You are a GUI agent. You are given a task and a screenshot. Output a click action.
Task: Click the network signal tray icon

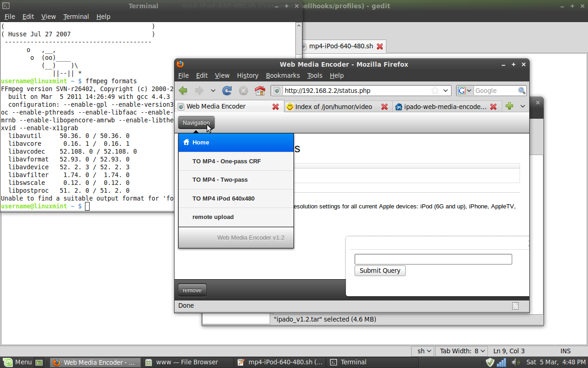coord(502,362)
